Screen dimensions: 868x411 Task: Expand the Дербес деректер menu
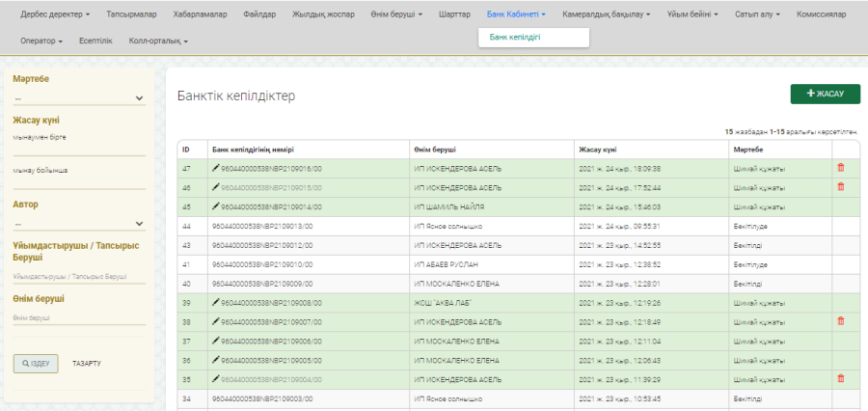(54, 14)
